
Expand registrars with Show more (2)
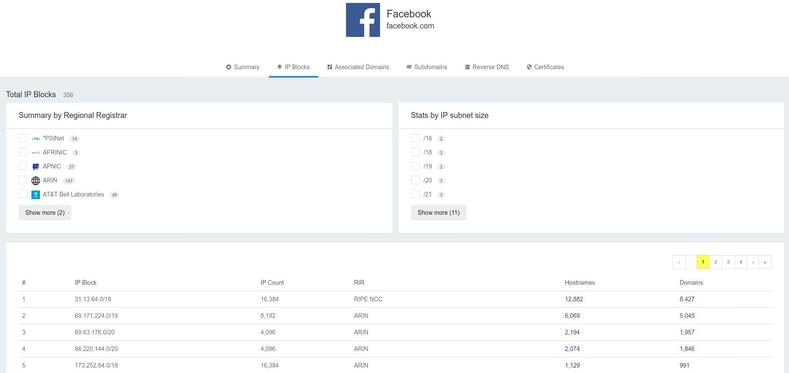[x=45, y=212]
